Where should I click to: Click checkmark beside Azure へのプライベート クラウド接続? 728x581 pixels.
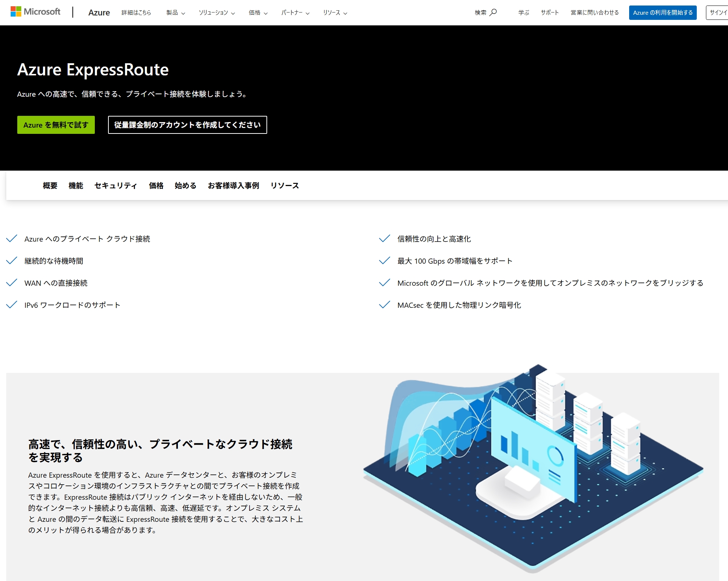[x=12, y=239]
